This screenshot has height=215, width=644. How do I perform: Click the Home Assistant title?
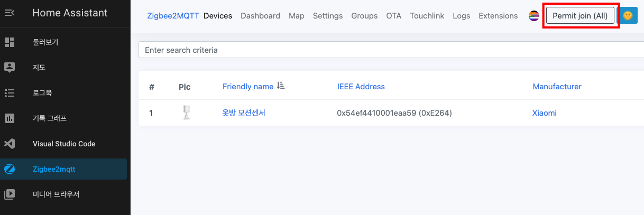[x=70, y=13]
